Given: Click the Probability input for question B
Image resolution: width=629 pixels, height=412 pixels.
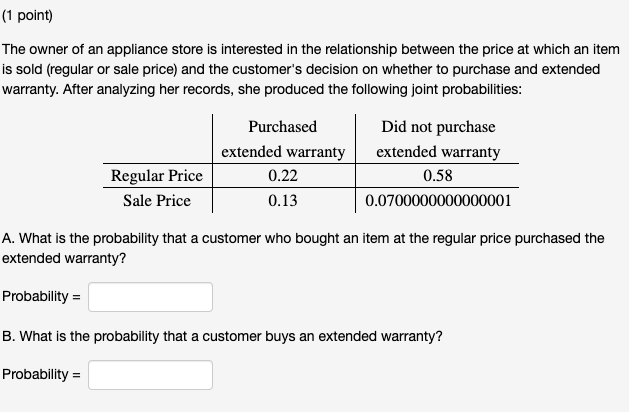Looking at the screenshot, I should (150, 375).
